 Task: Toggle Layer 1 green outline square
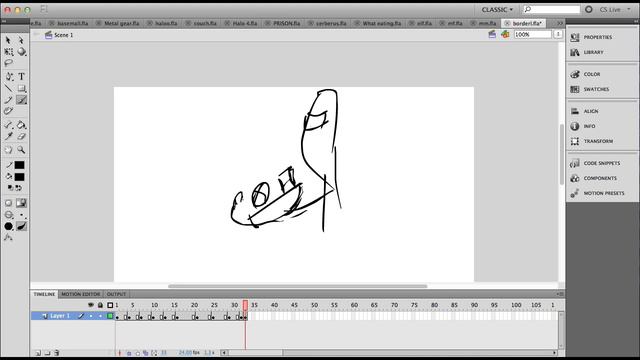110,316
